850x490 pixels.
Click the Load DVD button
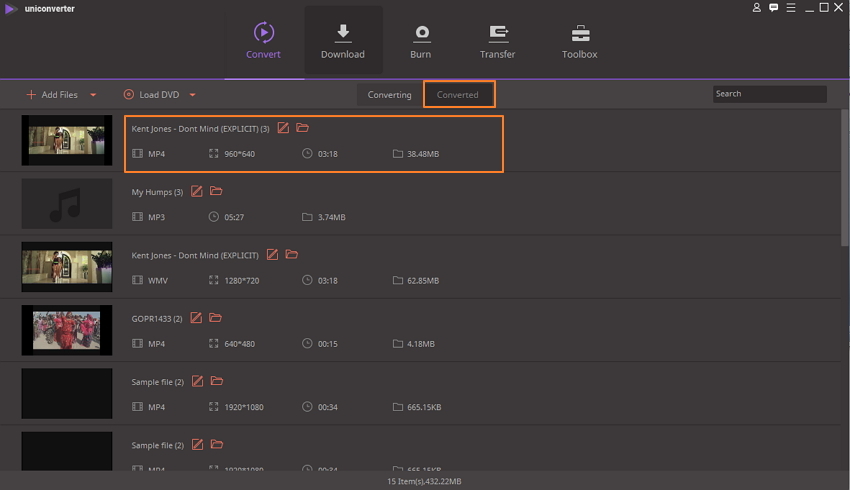click(151, 95)
